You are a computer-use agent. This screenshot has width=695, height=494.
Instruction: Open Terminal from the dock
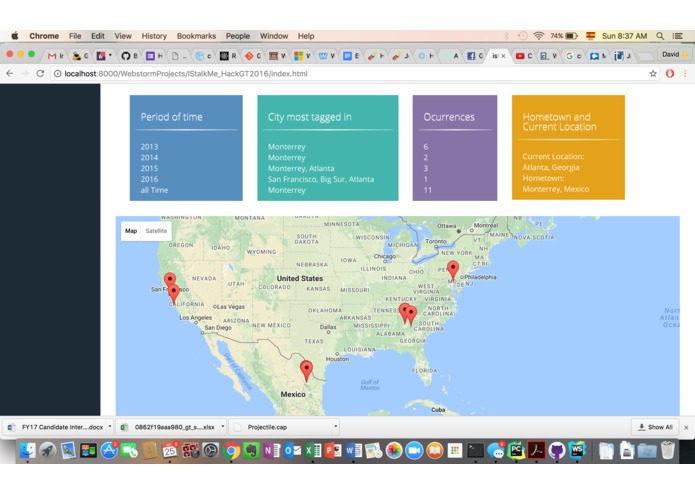click(475, 451)
